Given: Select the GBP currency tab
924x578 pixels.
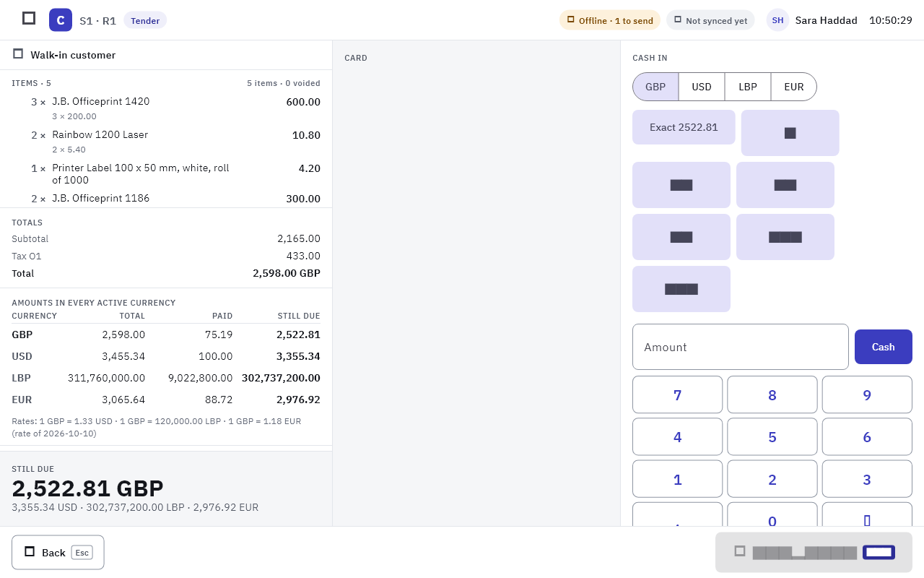Looking at the screenshot, I should coord(655,87).
